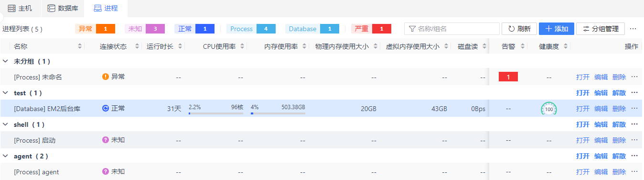Click 解散 for the test group
The height and width of the screenshot is (180, 644).
pos(619,93)
